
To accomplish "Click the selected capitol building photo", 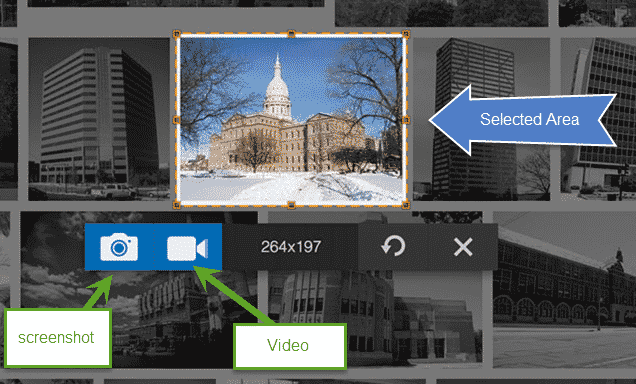I will 291,120.
